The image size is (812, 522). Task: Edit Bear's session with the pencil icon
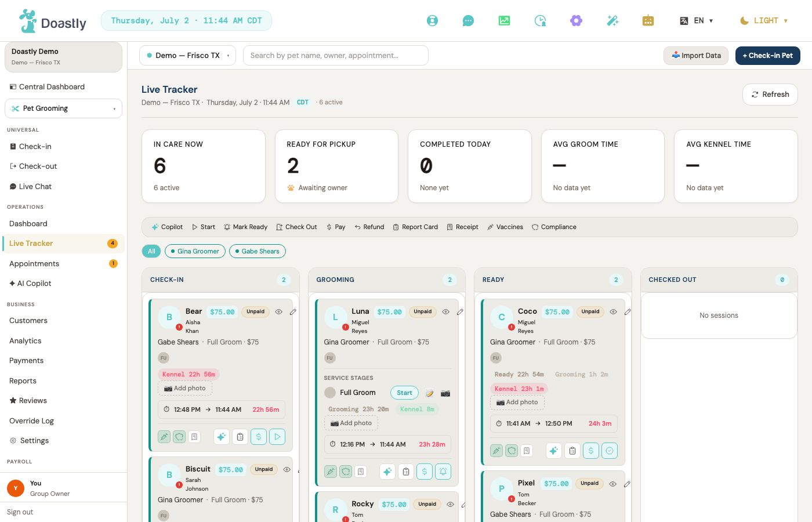tap(293, 312)
